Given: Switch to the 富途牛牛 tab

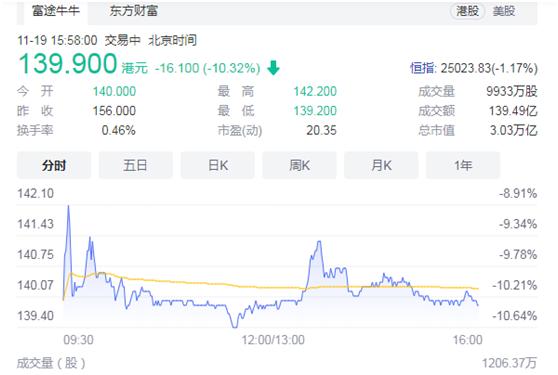Looking at the screenshot, I should tap(56, 11).
